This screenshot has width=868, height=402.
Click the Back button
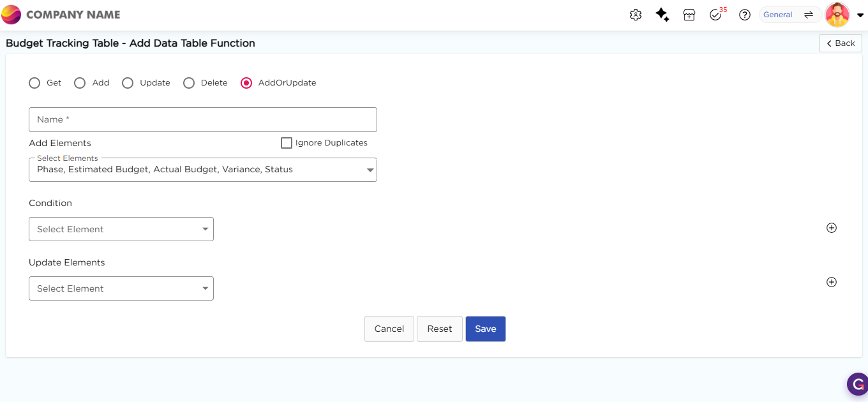pyautogui.click(x=841, y=43)
